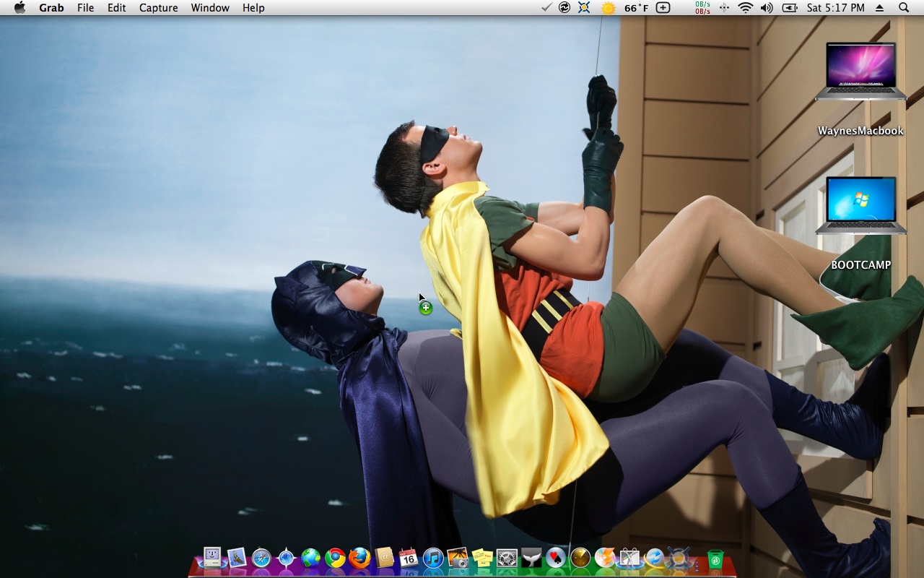The width and height of the screenshot is (924, 578).
Task: Click the whale tail Dock icon
Action: 531,558
